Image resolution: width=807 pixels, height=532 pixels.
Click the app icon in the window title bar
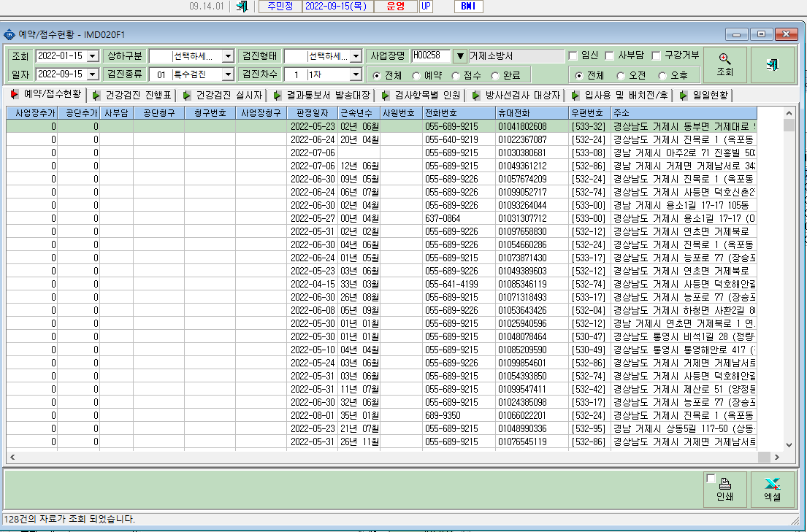point(9,34)
